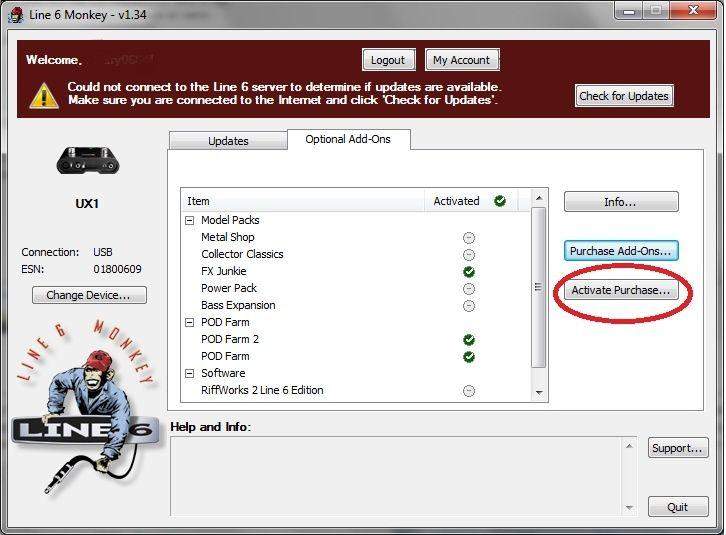Minimize the Line 6 Monkey window

pyautogui.click(x=629, y=11)
